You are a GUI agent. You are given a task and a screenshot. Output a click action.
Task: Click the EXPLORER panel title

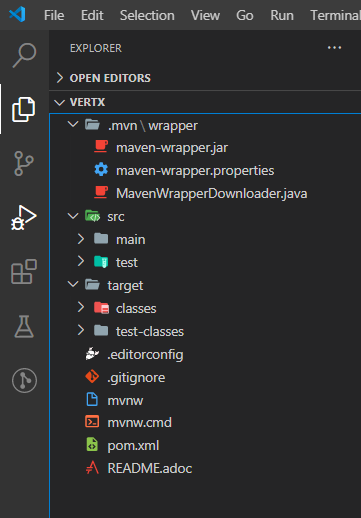(x=96, y=48)
